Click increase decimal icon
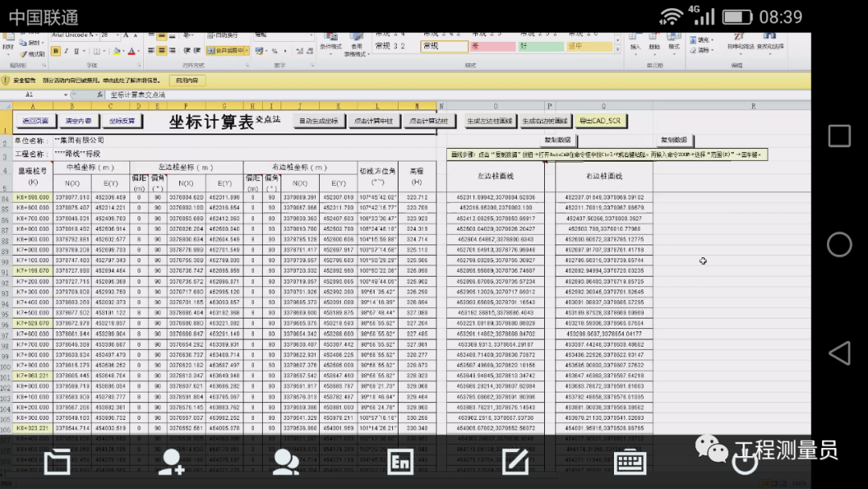Screen dimensions: 868x489 pyautogui.click(x=300, y=51)
